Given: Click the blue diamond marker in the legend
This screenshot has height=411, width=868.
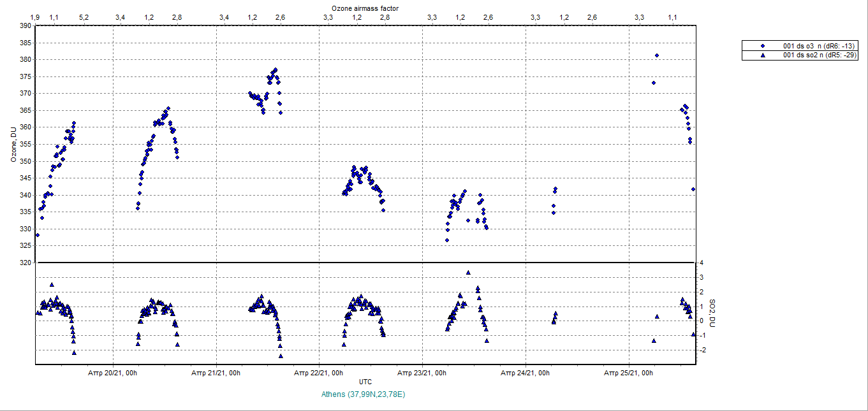Looking at the screenshot, I should pos(762,47).
